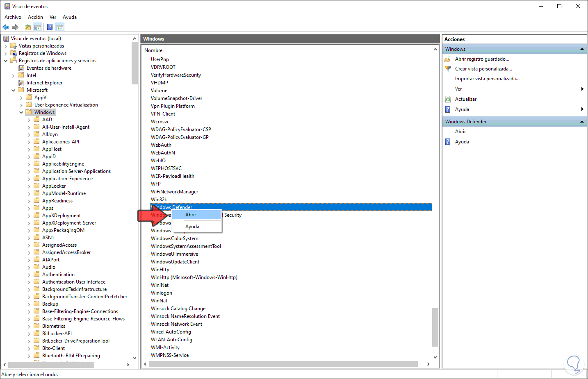Click the forward arrow in the toolbar
588x379 pixels.
(x=15, y=27)
